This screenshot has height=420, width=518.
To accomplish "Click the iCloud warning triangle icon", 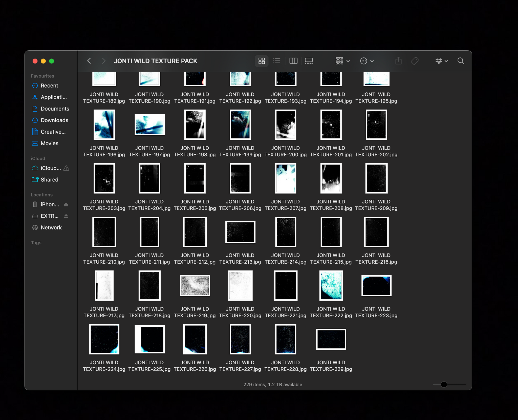I will coord(66,168).
